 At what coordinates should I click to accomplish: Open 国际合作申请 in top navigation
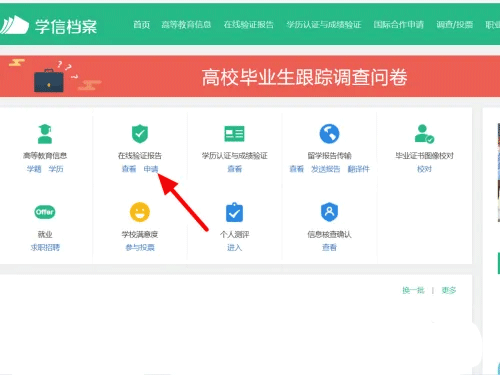(398, 25)
